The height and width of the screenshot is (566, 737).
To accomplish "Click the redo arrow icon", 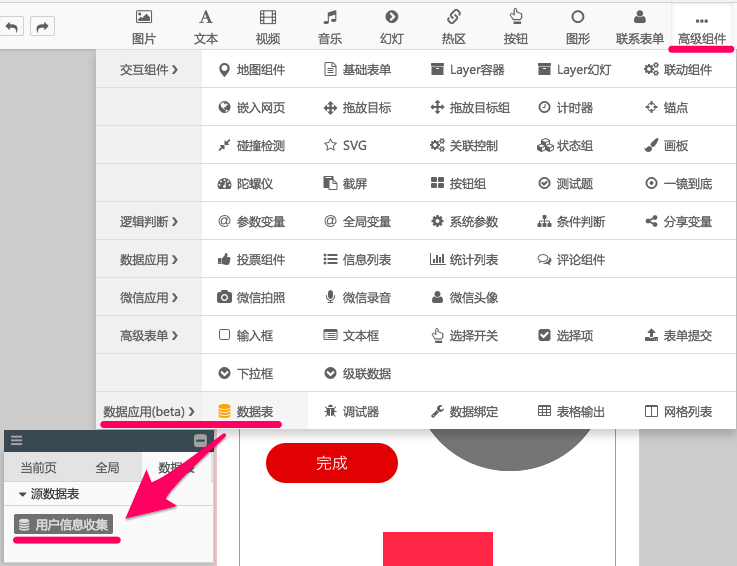I will tap(42, 27).
